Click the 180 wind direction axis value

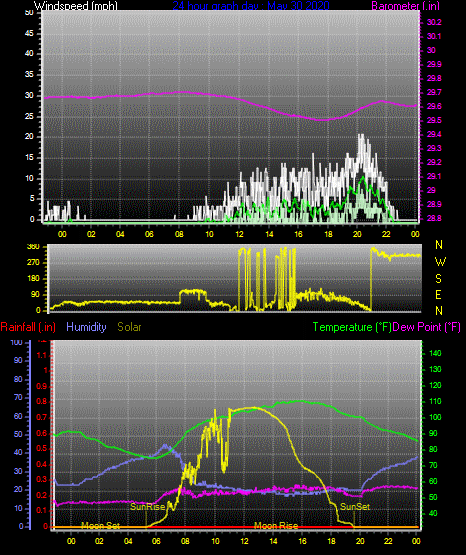click(x=33, y=279)
